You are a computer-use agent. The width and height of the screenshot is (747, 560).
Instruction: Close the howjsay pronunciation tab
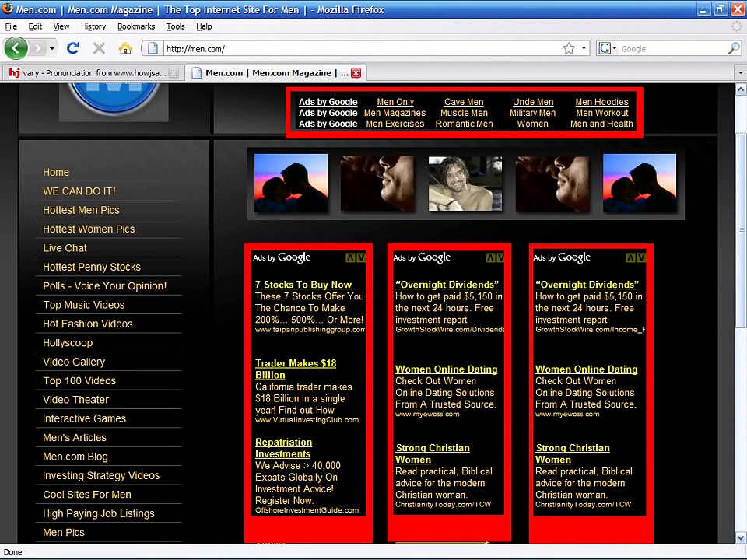point(174,73)
